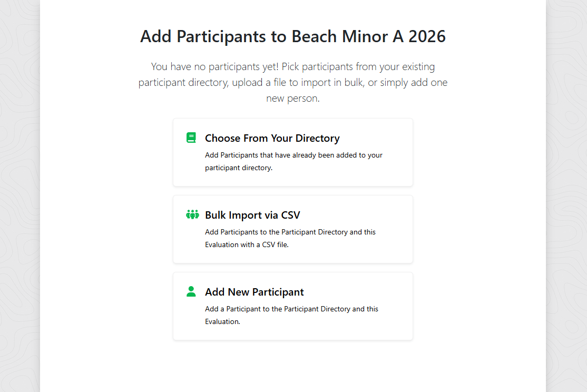Click the Add New Participant heading
The height and width of the screenshot is (392, 587).
tap(255, 292)
